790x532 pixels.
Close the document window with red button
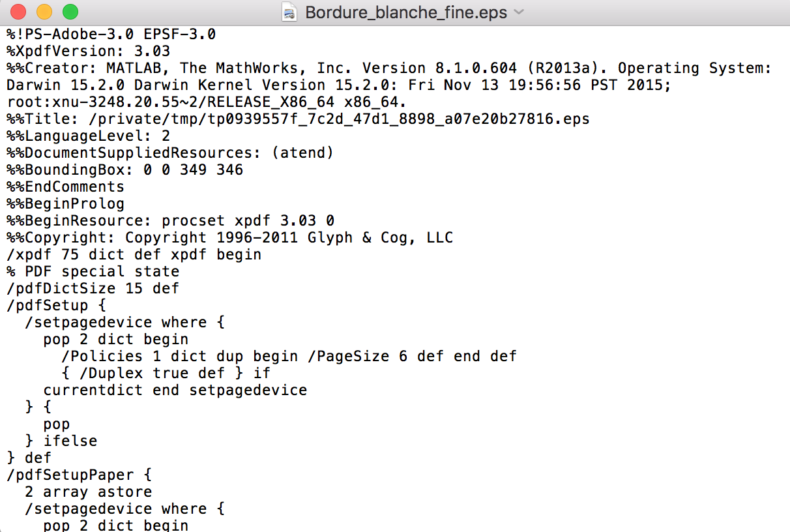18,12
